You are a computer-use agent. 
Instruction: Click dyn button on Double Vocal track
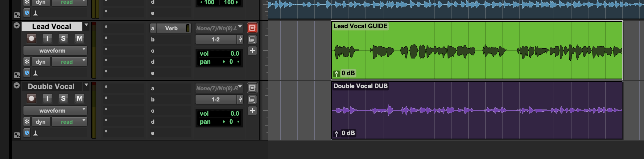coord(40,122)
